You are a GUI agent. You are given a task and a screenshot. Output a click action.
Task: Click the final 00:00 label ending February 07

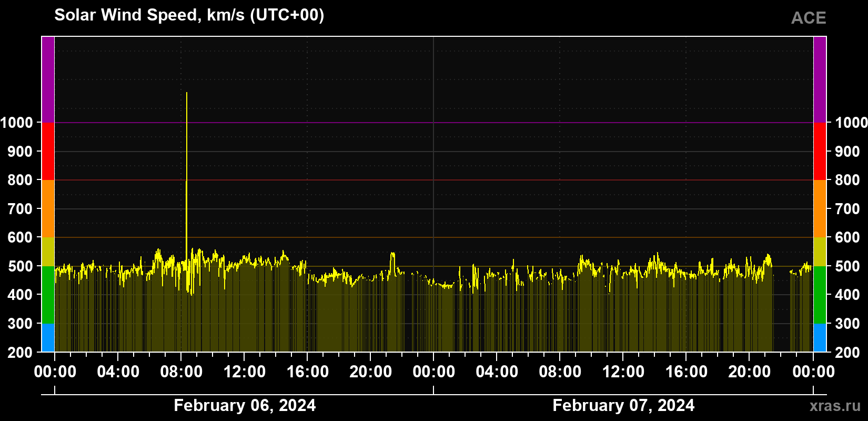pyautogui.click(x=813, y=372)
